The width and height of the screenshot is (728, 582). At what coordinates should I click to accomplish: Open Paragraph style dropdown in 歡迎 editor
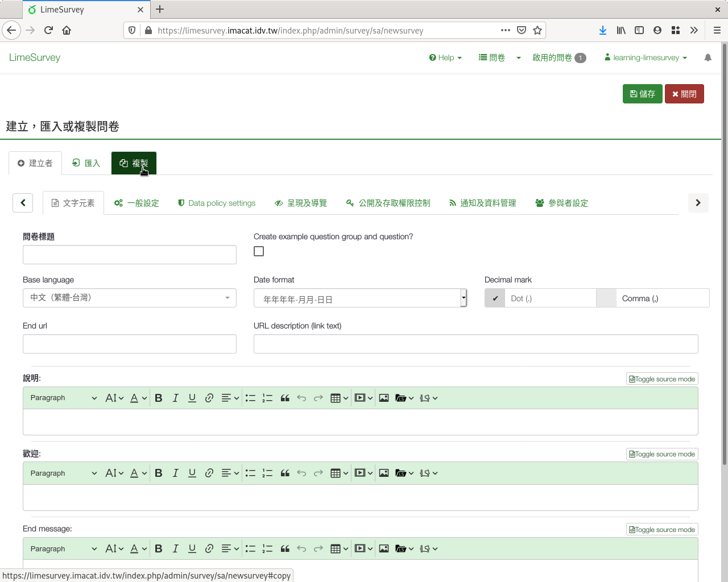[64, 473]
